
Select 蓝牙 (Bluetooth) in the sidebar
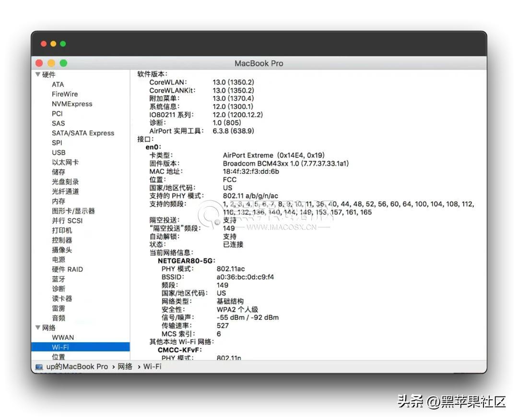[x=58, y=279]
